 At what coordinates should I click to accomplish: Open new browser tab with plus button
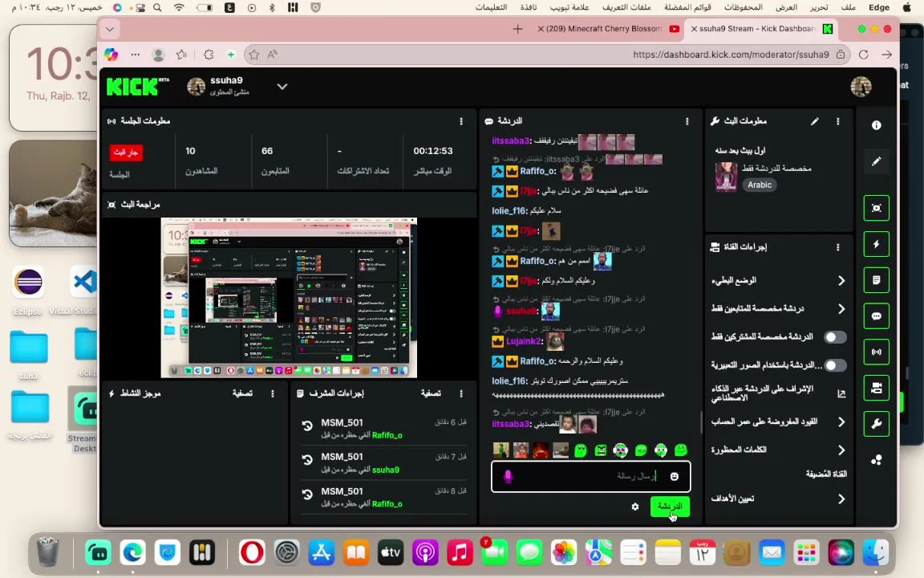[x=517, y=29]
